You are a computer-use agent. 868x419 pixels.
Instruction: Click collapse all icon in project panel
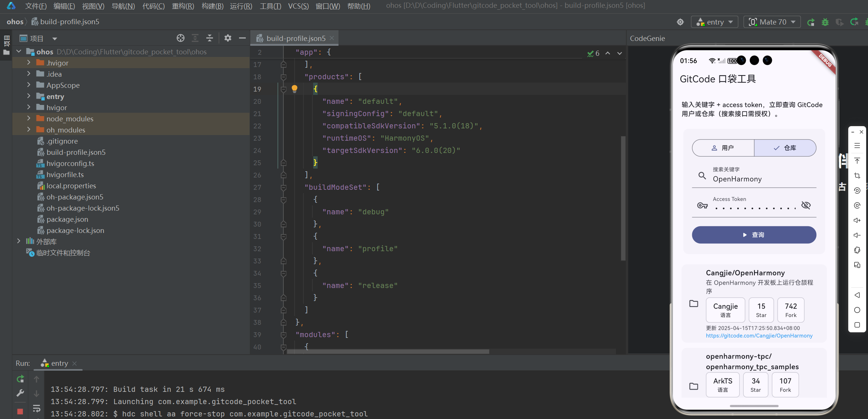point(210,38)
